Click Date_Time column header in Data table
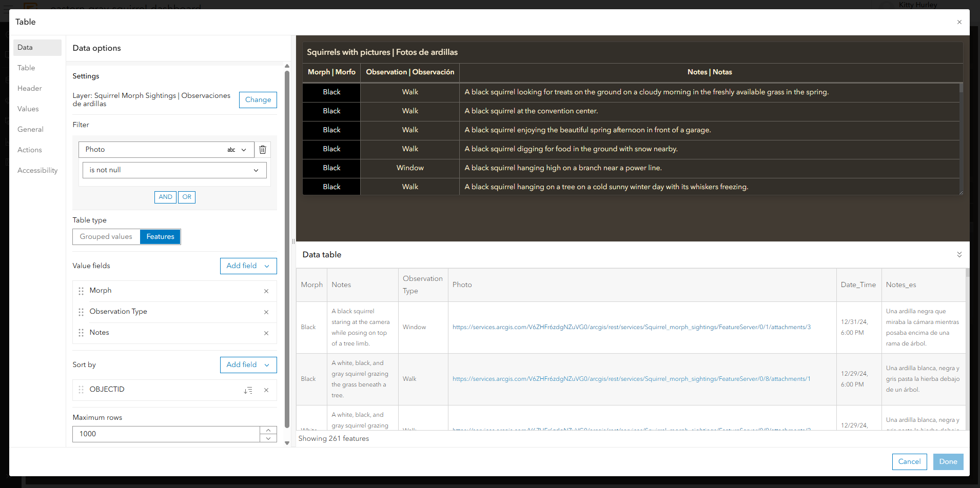980x488 pixels. tap(858, 285)
